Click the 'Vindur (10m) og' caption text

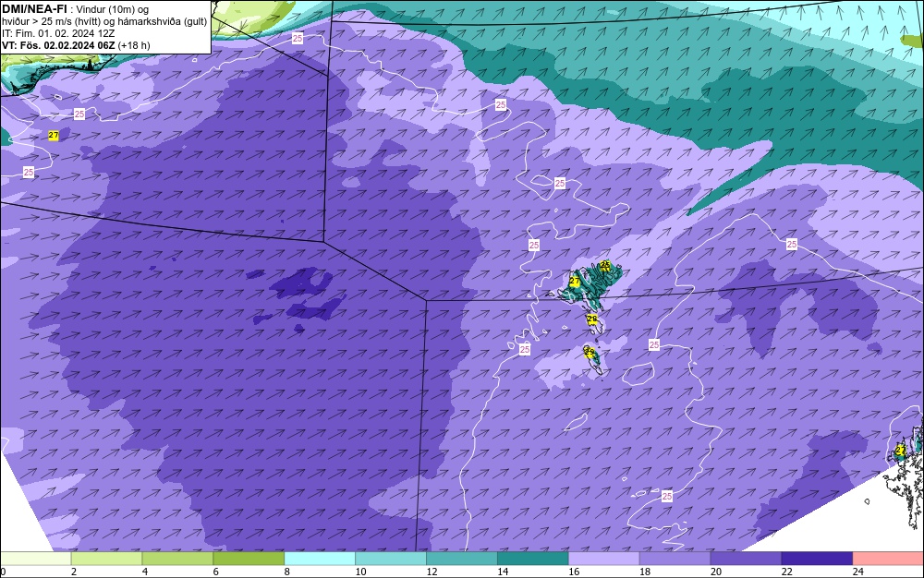(113, 9)
